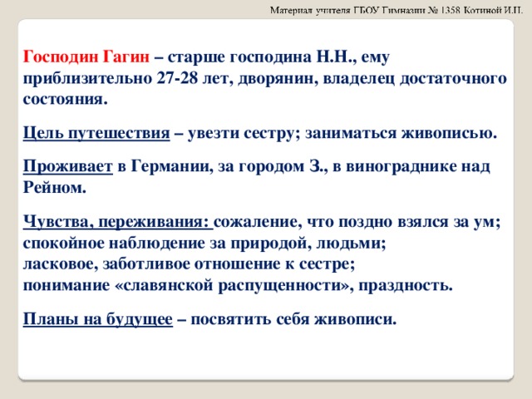Screen dimensions: 532x399
Task: Click the phrase "увезти сестру;"
Action: pyautogui.click(x=244, y=133)
